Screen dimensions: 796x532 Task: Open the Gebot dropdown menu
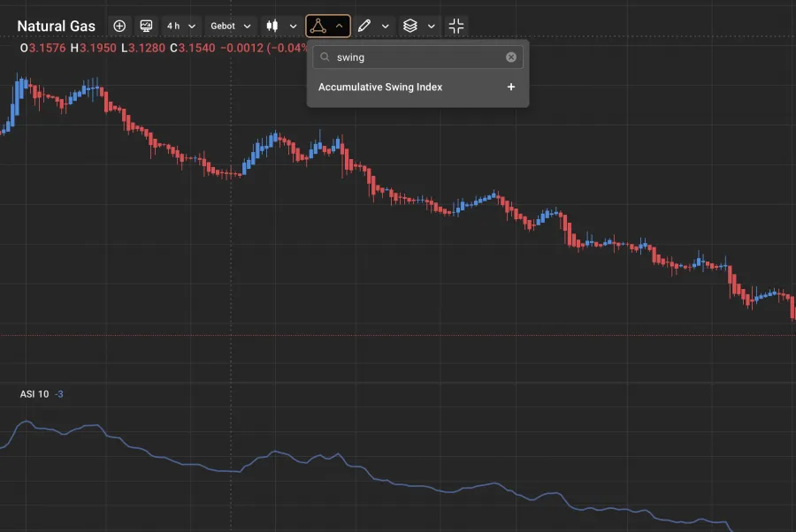230,26
